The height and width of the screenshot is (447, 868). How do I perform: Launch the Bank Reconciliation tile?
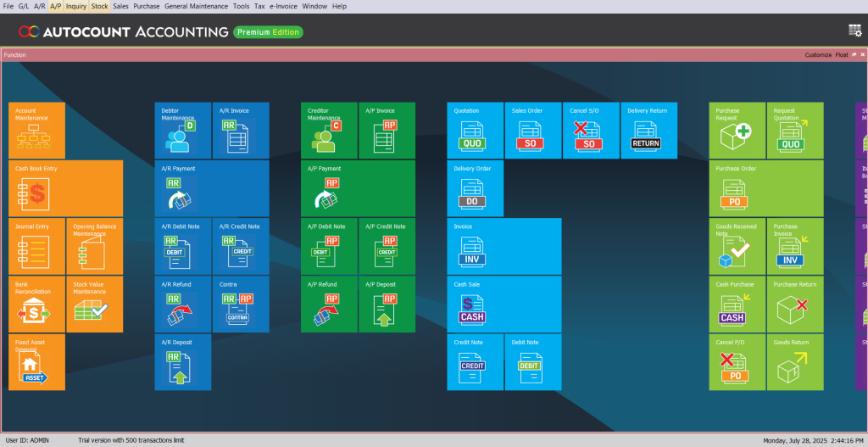[36, 304]
